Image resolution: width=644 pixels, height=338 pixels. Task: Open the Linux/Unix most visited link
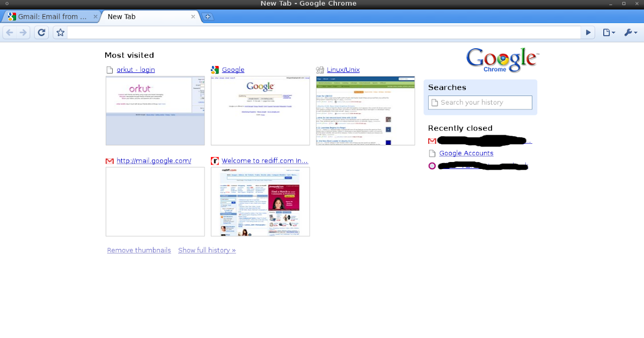[343, 70]
